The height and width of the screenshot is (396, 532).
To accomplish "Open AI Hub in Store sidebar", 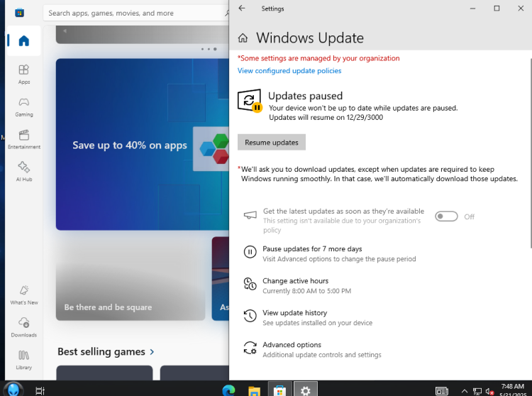I will [x=23, y=171].
